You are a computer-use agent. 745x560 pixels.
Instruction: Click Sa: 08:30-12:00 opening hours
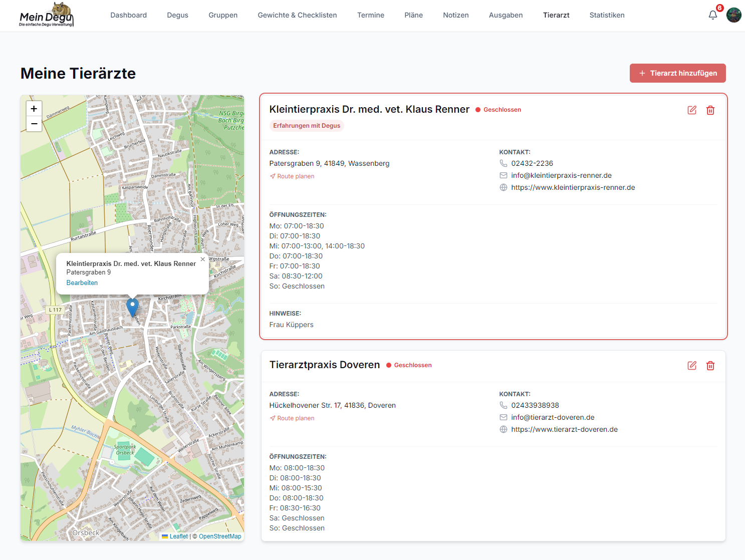(296, 276)
